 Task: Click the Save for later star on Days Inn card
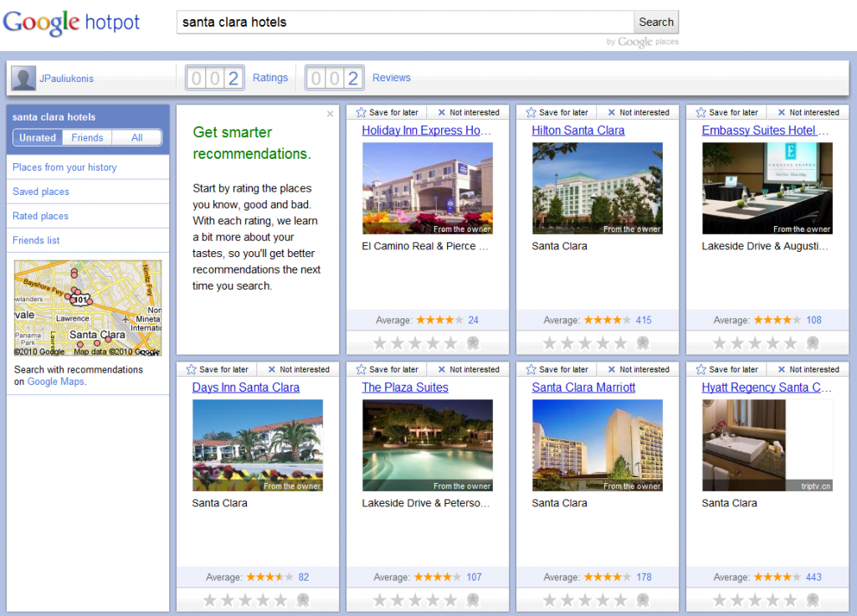[191, 369]
